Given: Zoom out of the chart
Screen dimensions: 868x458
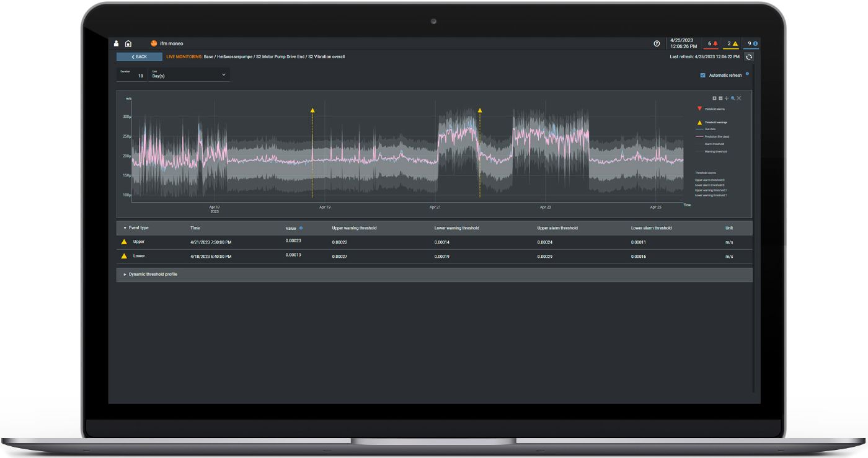Looking at the screenshot, I should point(720,97).
